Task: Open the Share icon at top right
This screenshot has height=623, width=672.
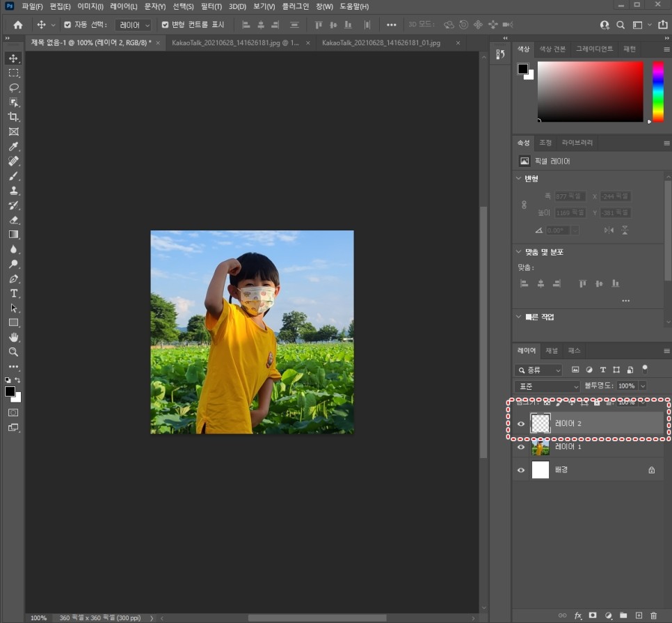Action: point(662,24)
